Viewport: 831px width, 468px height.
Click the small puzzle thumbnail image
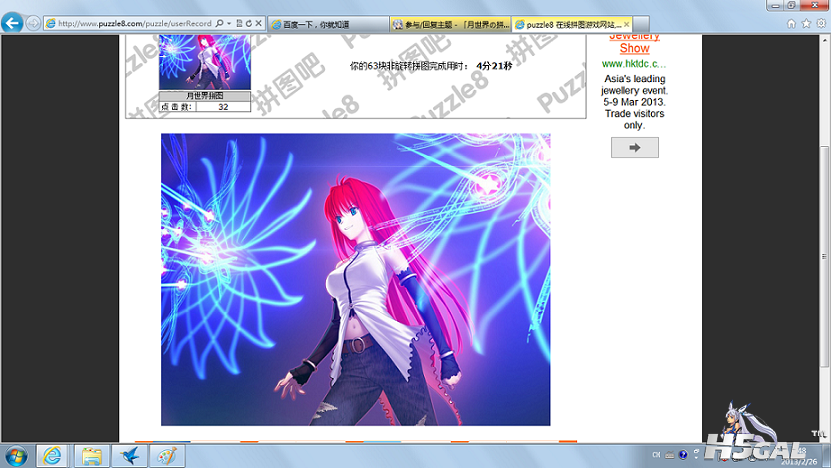205,62
